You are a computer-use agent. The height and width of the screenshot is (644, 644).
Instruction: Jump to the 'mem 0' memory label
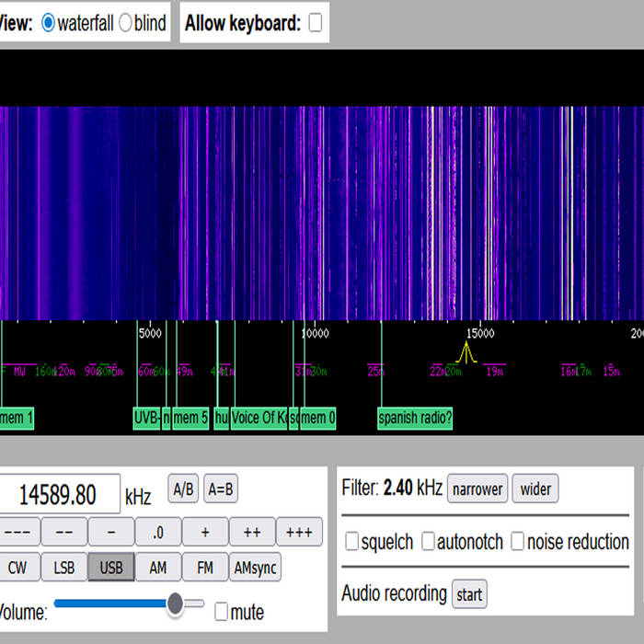318,418
